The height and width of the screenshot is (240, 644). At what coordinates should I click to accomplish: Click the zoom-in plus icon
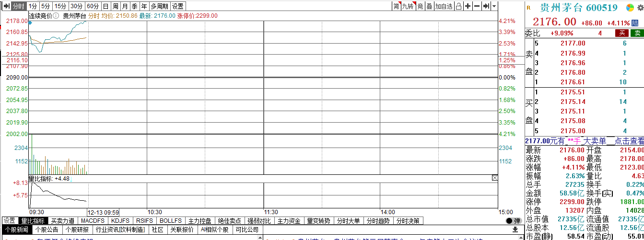[x=468, y=6]
